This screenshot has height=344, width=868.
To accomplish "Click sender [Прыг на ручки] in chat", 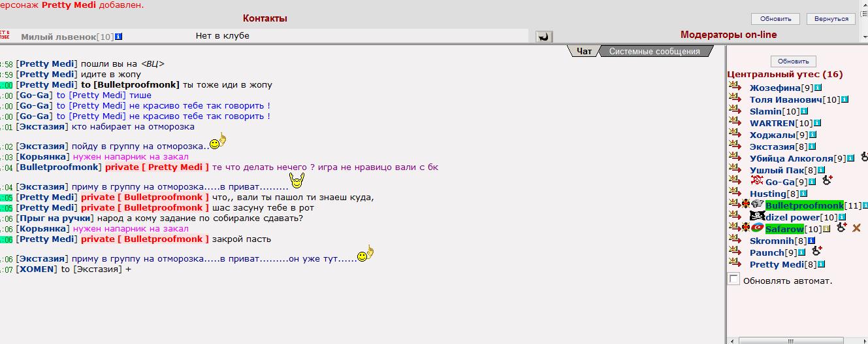I will pyautogui.click(x=55, y=218).
